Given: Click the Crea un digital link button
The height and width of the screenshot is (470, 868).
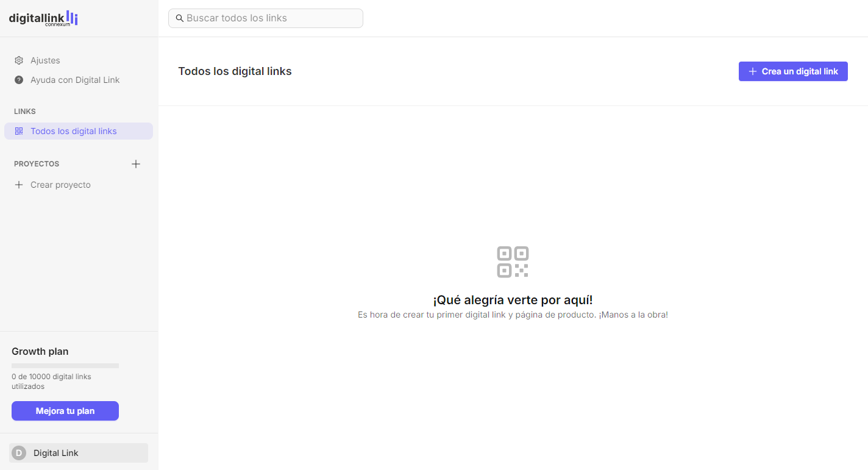Looking at the screenshot, I should [x=793, y=71].
